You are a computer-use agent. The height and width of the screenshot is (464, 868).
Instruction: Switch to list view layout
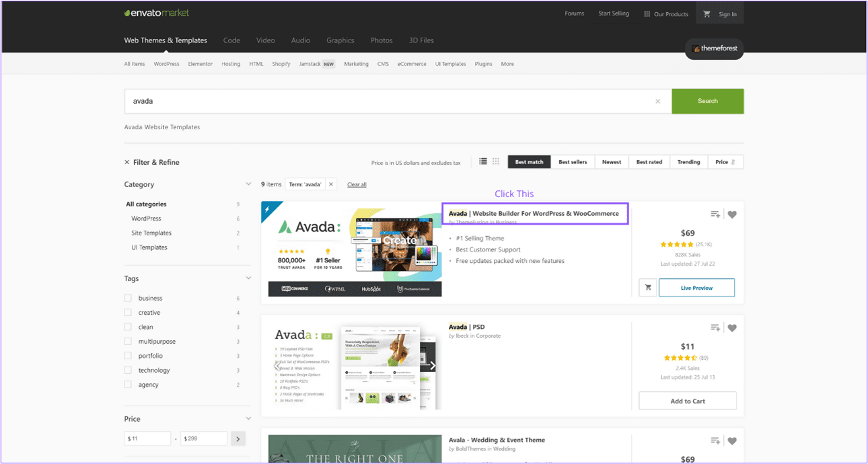(483, 161)
